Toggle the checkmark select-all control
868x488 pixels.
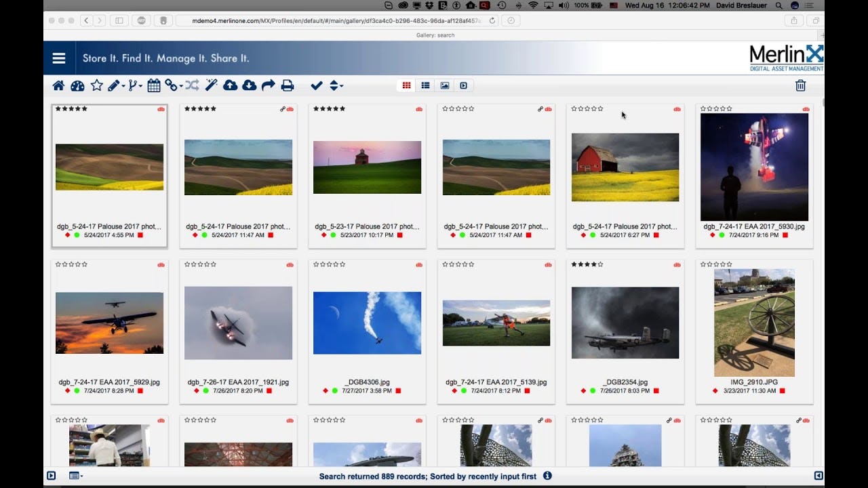[316, 85]
